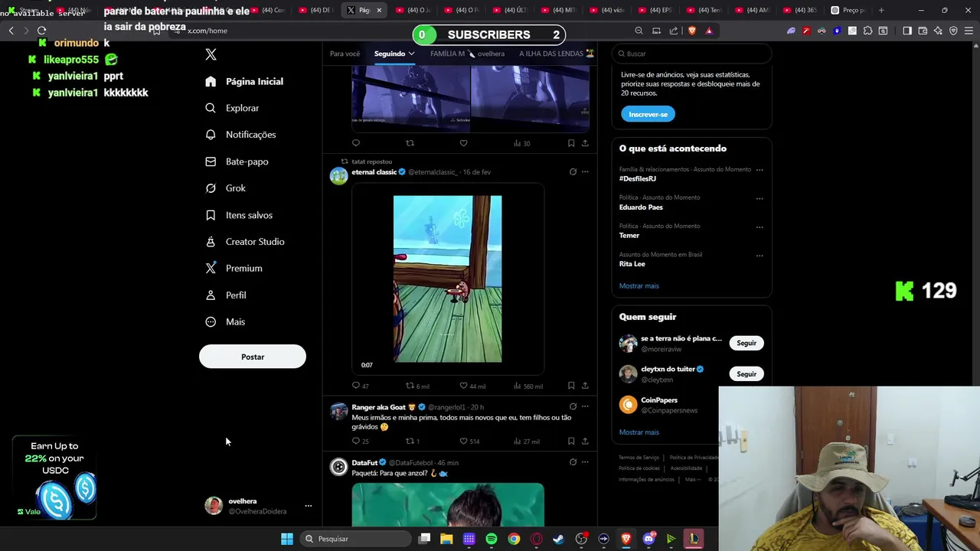The height and width of the screenshot is (551, 980).
Task: Expand the Mais menu
Action: tap(225, 322)
